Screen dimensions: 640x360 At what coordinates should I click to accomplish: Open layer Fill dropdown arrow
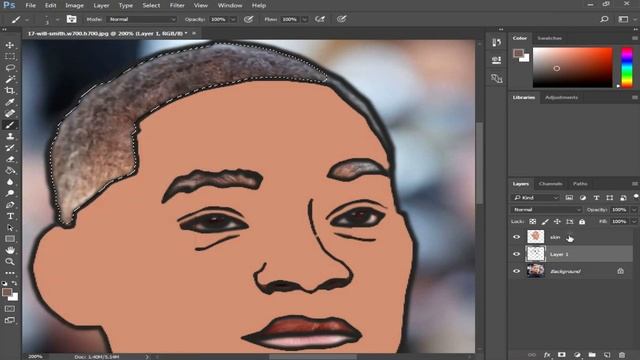[x=633, y=222]
